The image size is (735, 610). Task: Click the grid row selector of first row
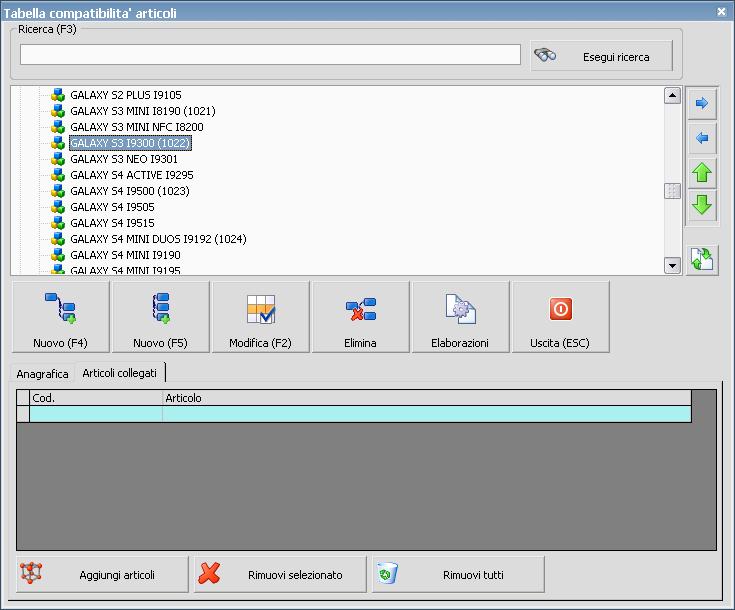click(x=23, y=414)
